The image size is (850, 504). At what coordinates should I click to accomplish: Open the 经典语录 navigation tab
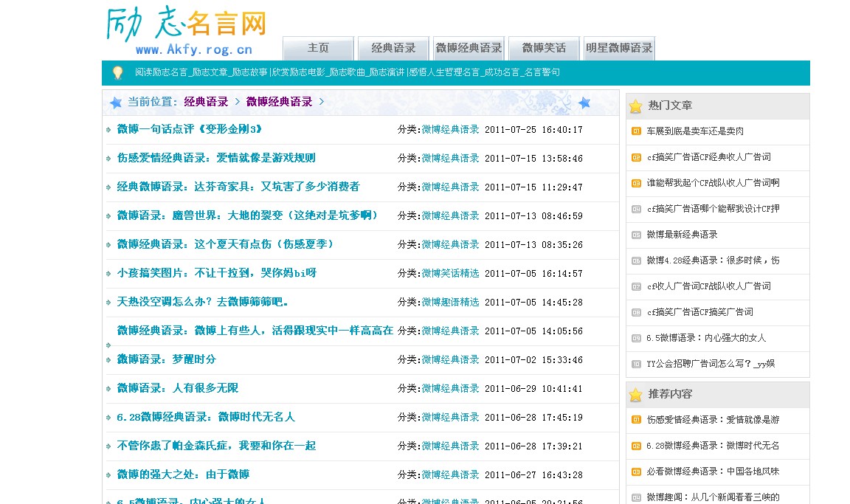click(393, 48)
